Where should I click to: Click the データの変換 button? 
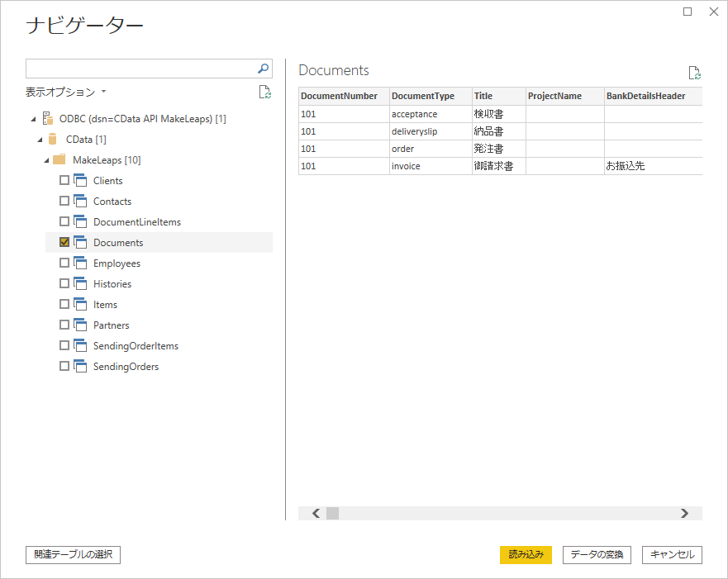(x=597, y=555)
